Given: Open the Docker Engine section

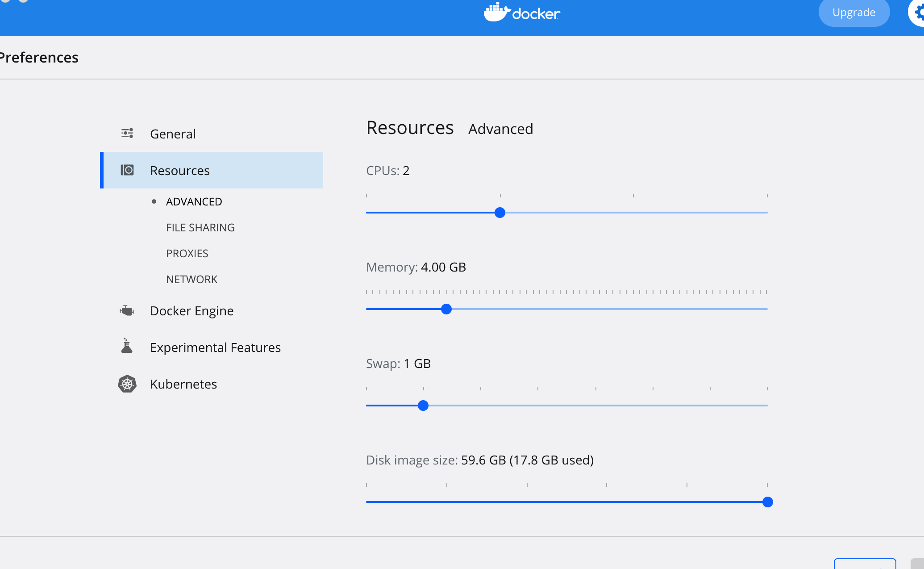Looking at the screenshot, I should pyautogui.click(x=212, y=311).
